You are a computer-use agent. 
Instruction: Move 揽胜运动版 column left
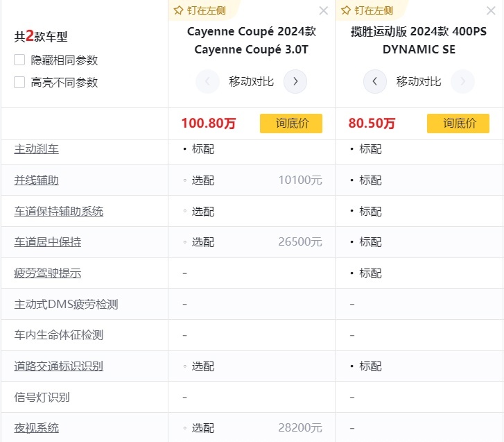click(x=375, y=81)
